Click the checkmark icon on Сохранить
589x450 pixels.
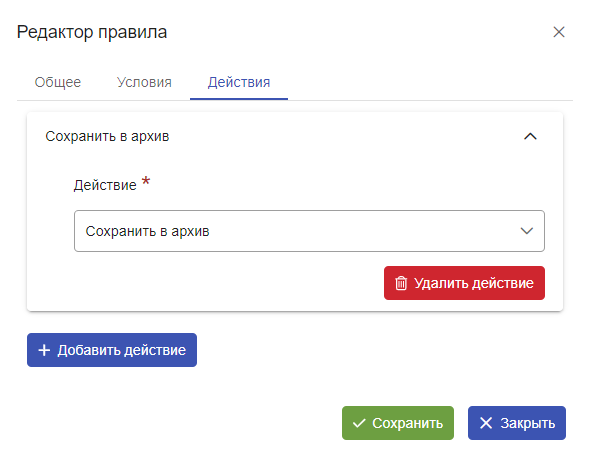[359, 423]
